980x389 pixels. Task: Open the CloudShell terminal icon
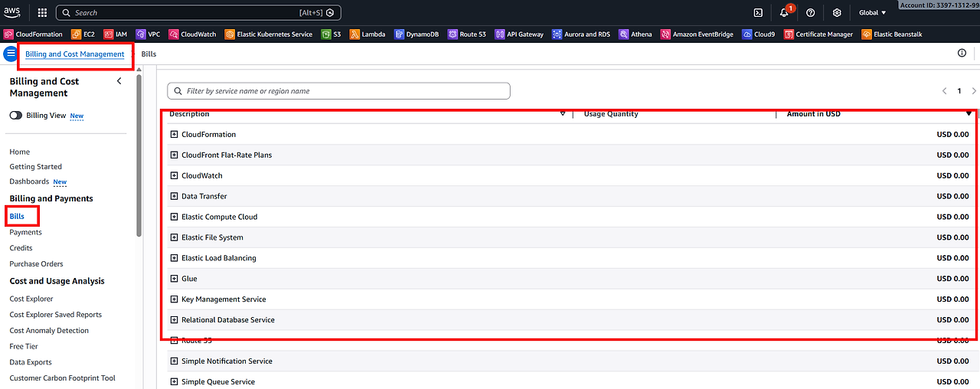click(758, 13)
